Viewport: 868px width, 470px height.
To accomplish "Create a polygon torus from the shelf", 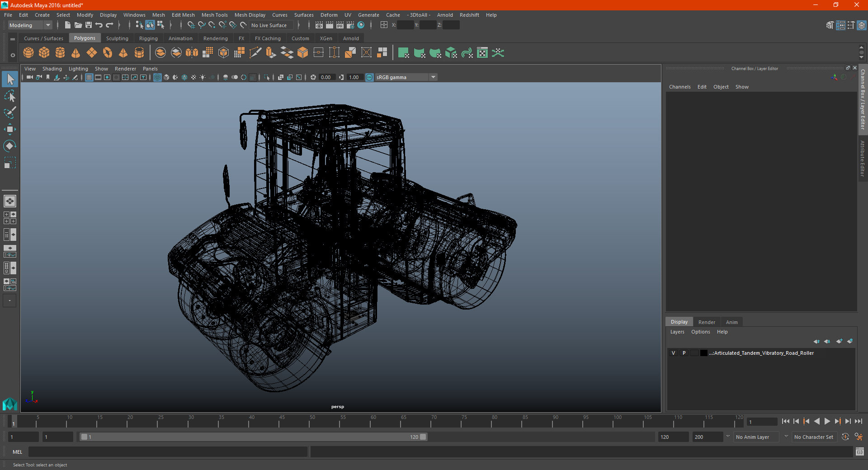I will 108,53.
